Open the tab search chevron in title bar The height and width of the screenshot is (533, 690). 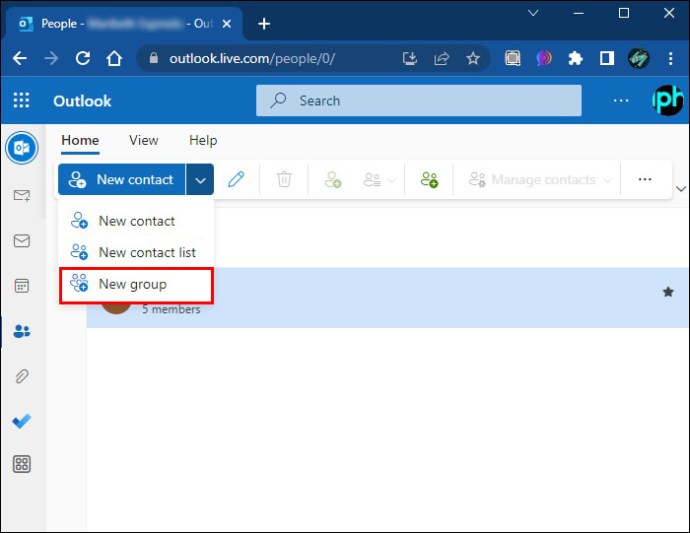pos(533,13)
